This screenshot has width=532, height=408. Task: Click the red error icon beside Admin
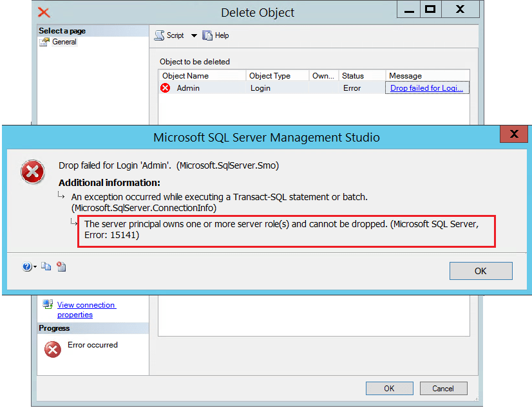(166, 88)
